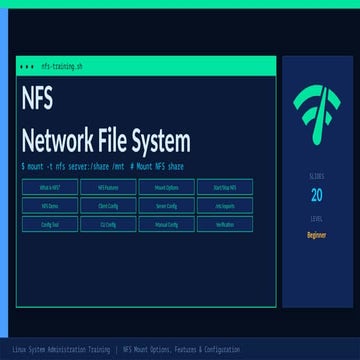Image resolution: width=360 pixels, height=360 pixels.
Task: Click the SLIDES label in side panel
Action: coord(317,176)
